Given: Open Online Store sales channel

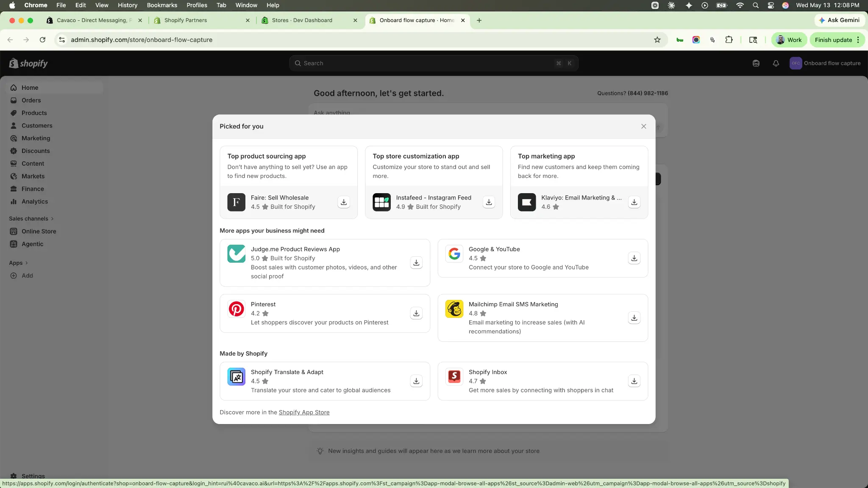Looking at the screenshot, I should pos(55,231).
